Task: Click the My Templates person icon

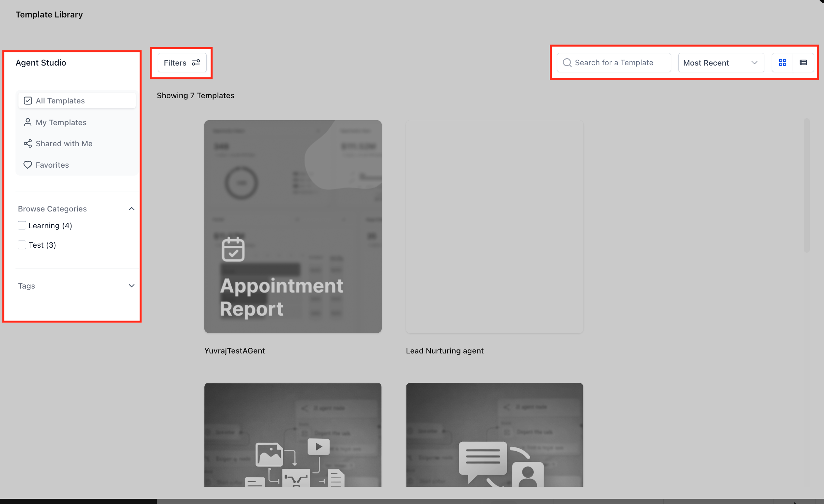Action: (28, 122)
